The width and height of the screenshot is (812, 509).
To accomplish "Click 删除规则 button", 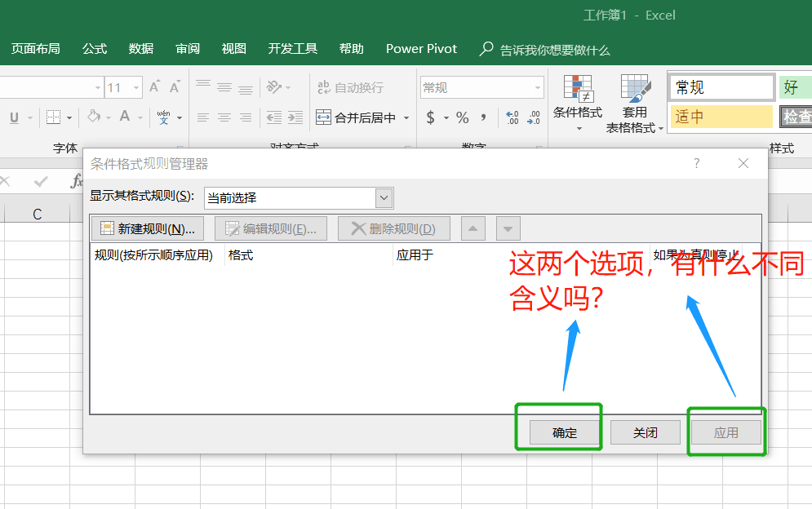I will tap(393, 228).
